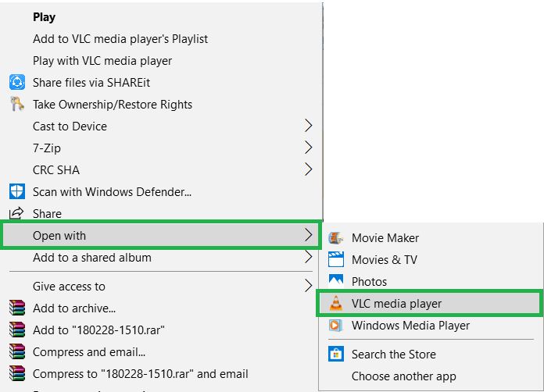Click the Microsoft Store bag icon
The image size is (544, 392).
click(336, 354)
